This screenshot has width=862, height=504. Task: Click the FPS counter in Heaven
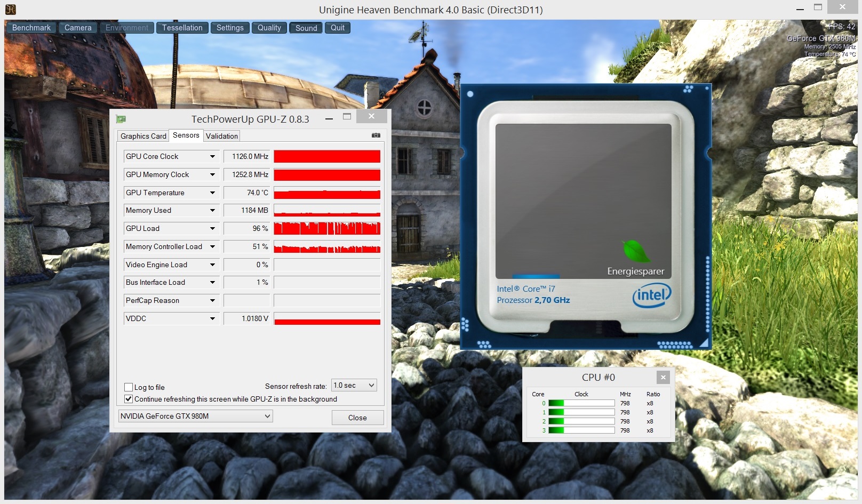point(842,27)
